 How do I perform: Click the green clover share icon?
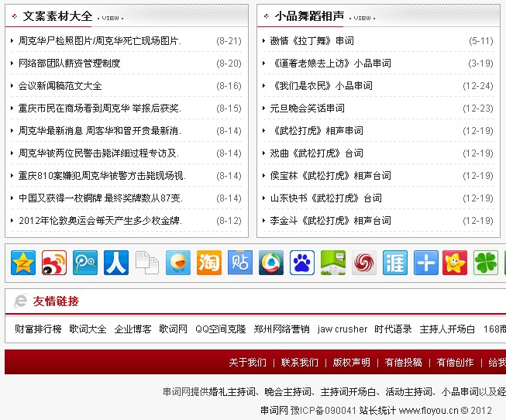(x=486, y=263)
